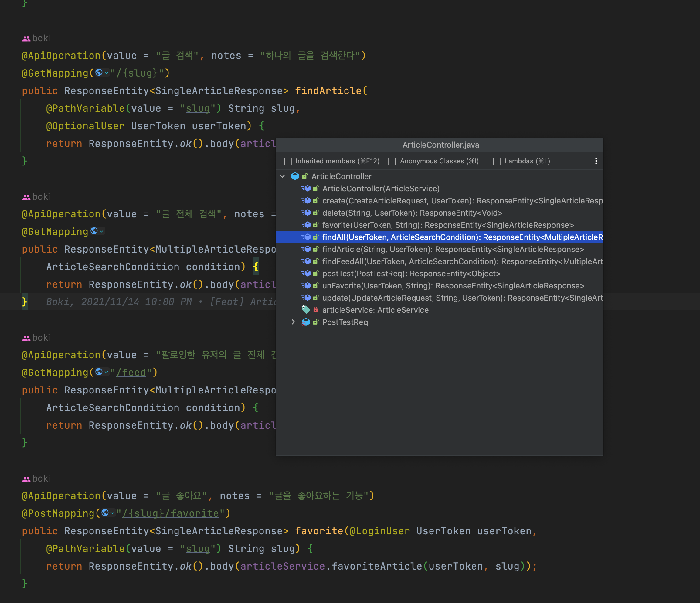Click the globe icon in PostMapping favorite annotation
This screenshot has width=700, height=603.
click(105, 513)
